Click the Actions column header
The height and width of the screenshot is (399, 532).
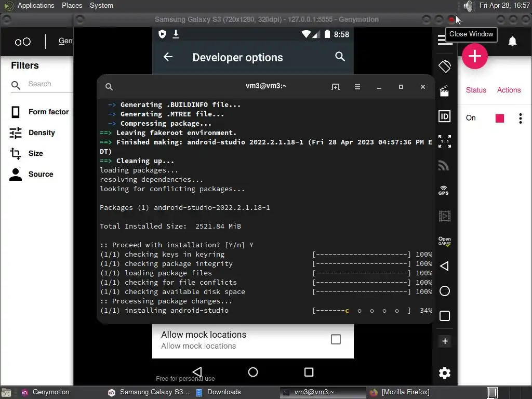coord(509,90)
